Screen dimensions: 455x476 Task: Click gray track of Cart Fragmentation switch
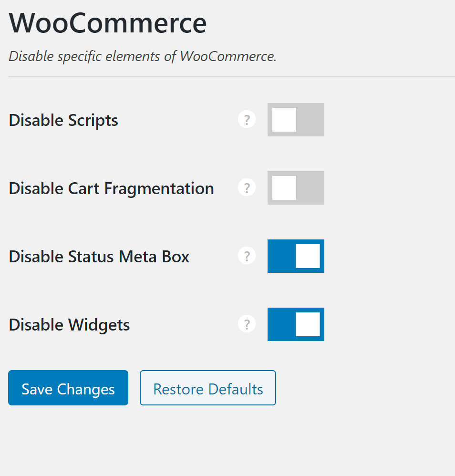coord(311,188)
